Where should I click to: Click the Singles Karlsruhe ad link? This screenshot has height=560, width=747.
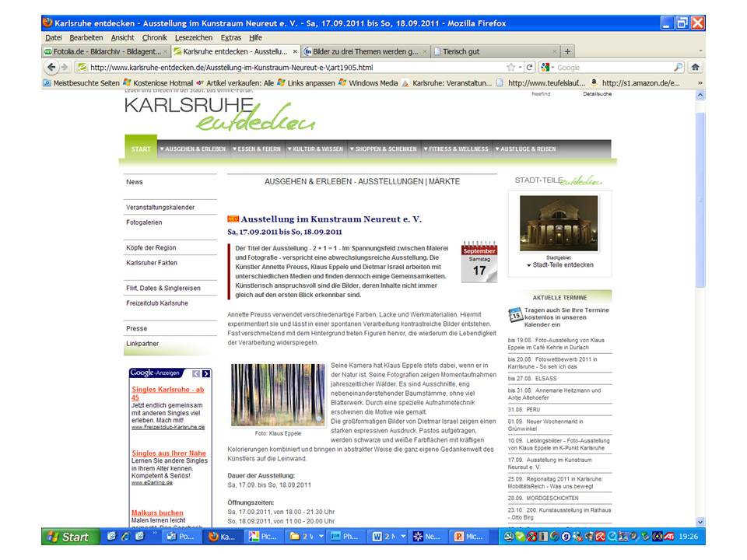click(167, 393)
